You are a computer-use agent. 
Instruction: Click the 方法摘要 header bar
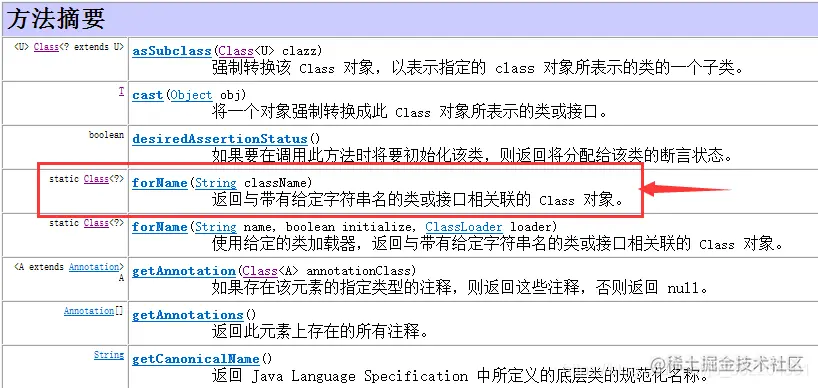click(x=409, y=19)
